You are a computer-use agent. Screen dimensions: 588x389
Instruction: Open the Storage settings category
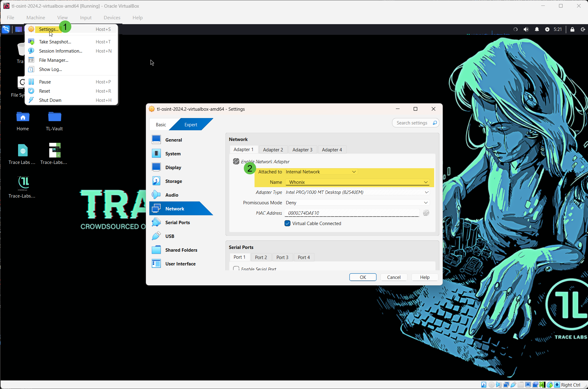[174, 181]
